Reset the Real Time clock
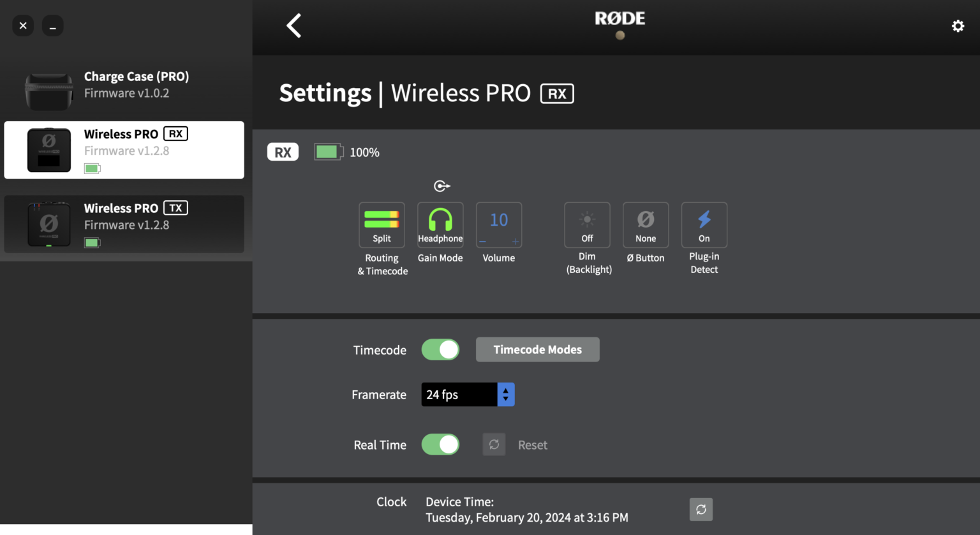Image resolution: width=980 pixels, height=535 pixels. [494, 444]
